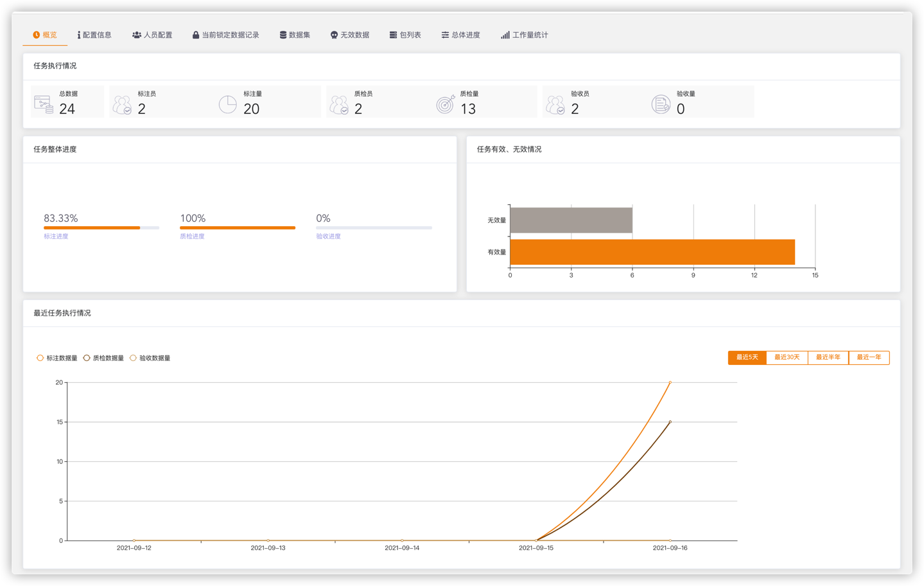Toggle 验收数据量 legend series
The width and height of the screenshot is (924, 586).
click(150, 358)
